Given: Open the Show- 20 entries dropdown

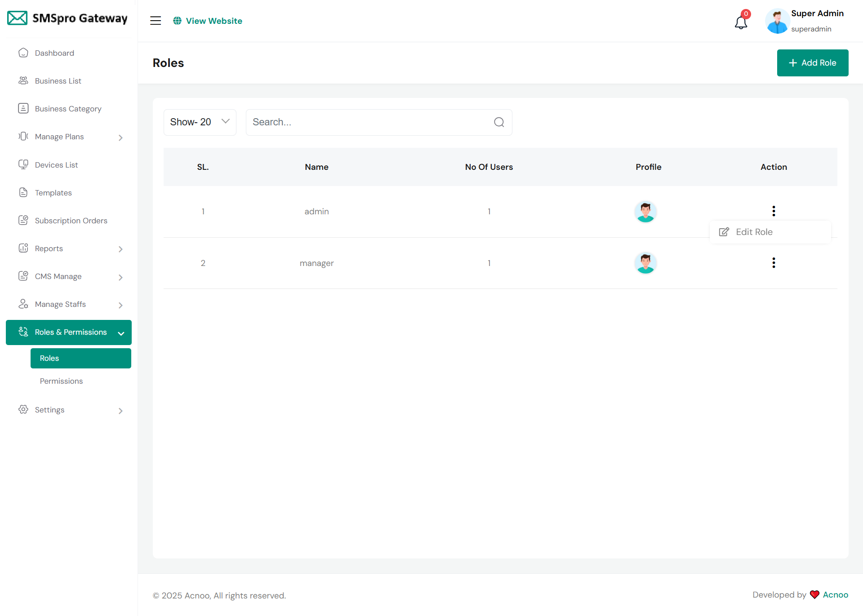Looking at the screenshot, I should [200, 122].
